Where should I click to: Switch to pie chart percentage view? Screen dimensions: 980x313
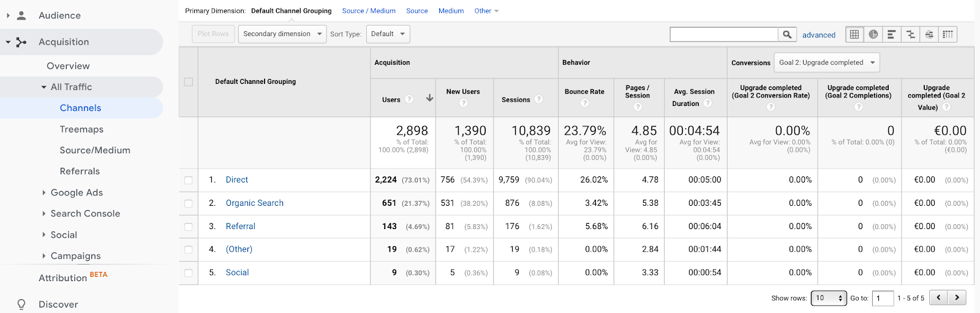click(873, 34)
